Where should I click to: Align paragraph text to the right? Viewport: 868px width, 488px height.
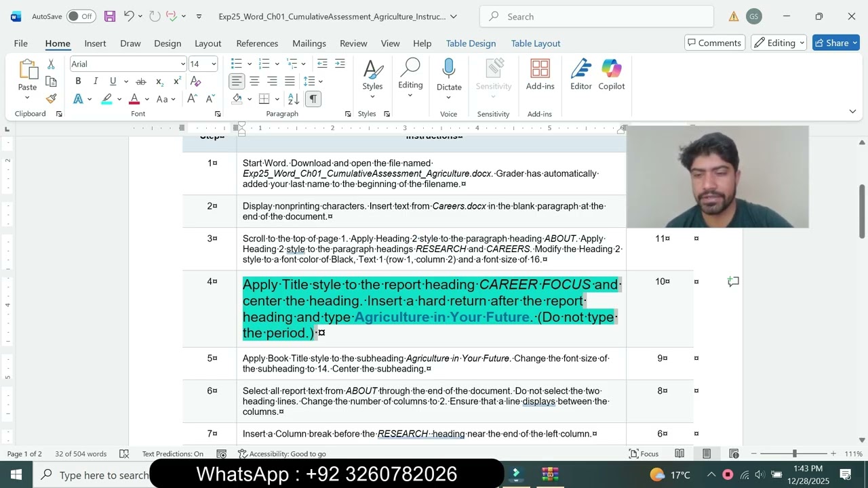pyautogui.click(x=272, y=81)
